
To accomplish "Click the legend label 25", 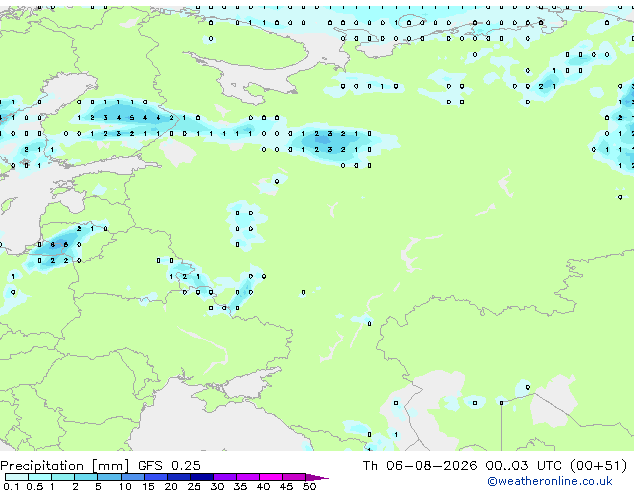I will (194, 486).
